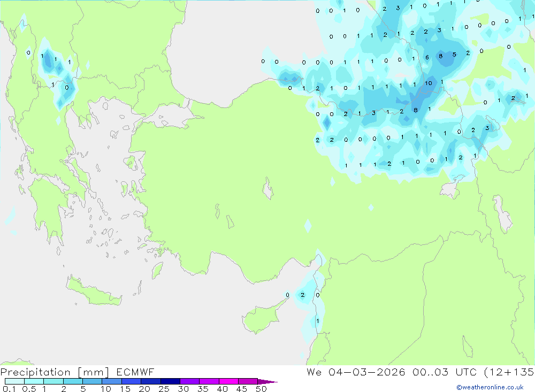Click the map precipitation value "6"
This screenshot has height=392, width=535.
click(x=427, y=57)
